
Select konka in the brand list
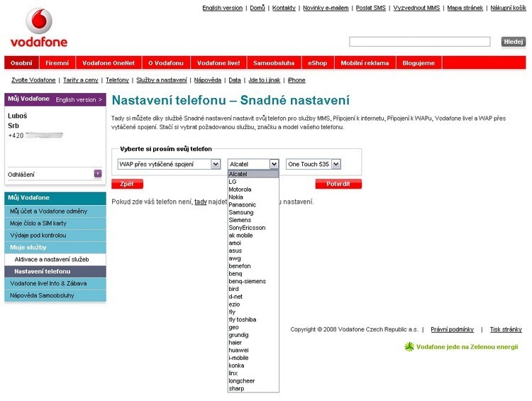coord(253,366)
